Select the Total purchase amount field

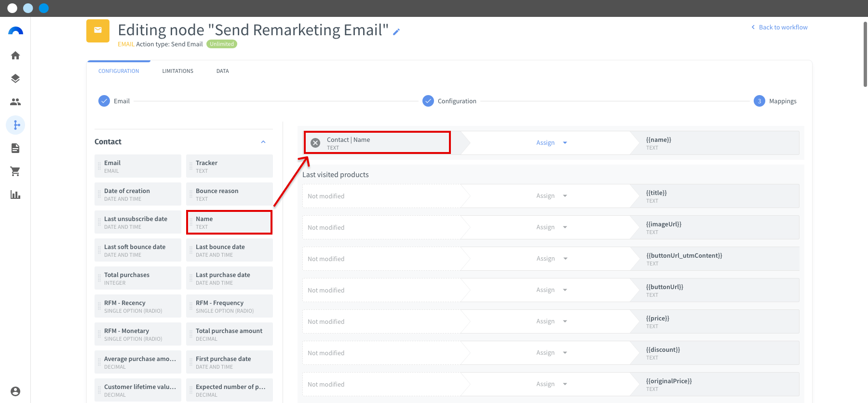click(230, 334)
